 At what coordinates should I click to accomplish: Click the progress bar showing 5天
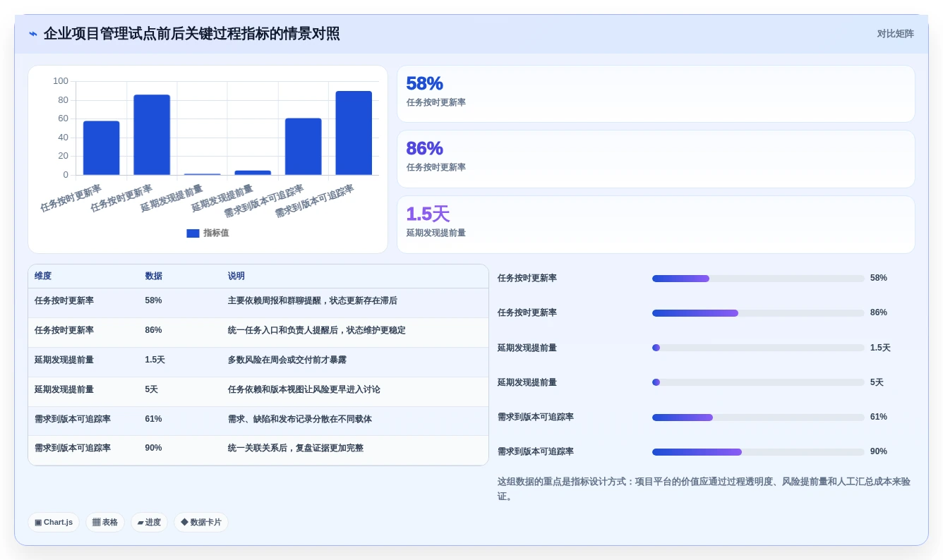[758, 382]
